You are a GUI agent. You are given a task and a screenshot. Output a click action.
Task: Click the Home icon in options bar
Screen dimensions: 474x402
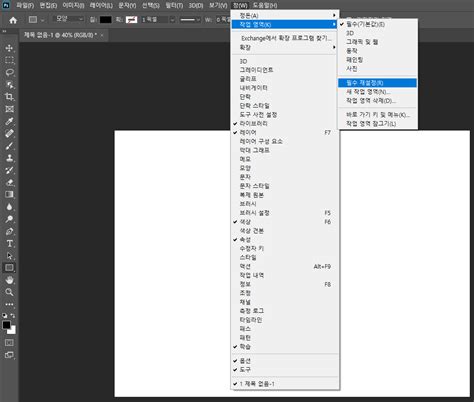click(13, 20)
